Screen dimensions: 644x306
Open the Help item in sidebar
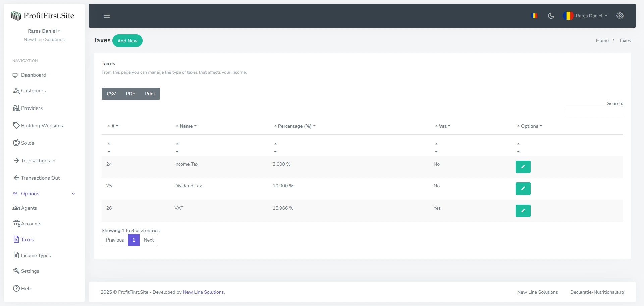click(26, 288)
